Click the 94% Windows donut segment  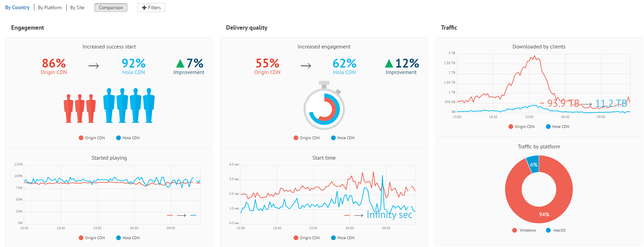[544, 214]
